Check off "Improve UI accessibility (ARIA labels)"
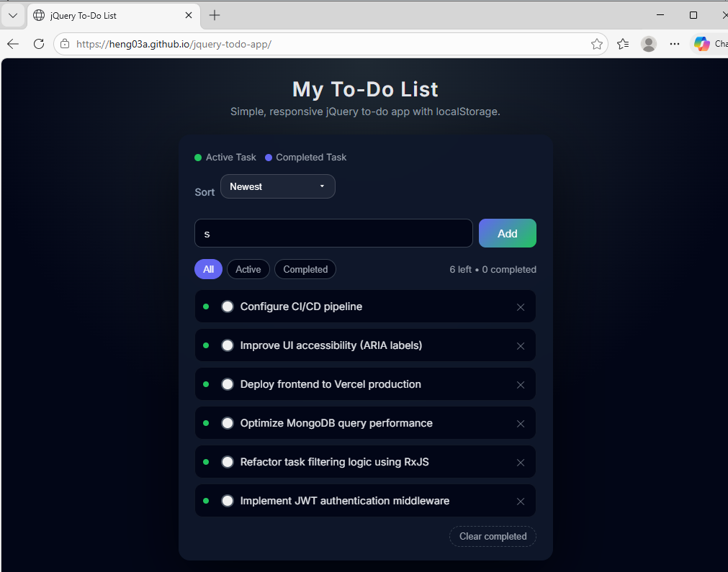Screen dimensions: 728x572 point(228,345)
